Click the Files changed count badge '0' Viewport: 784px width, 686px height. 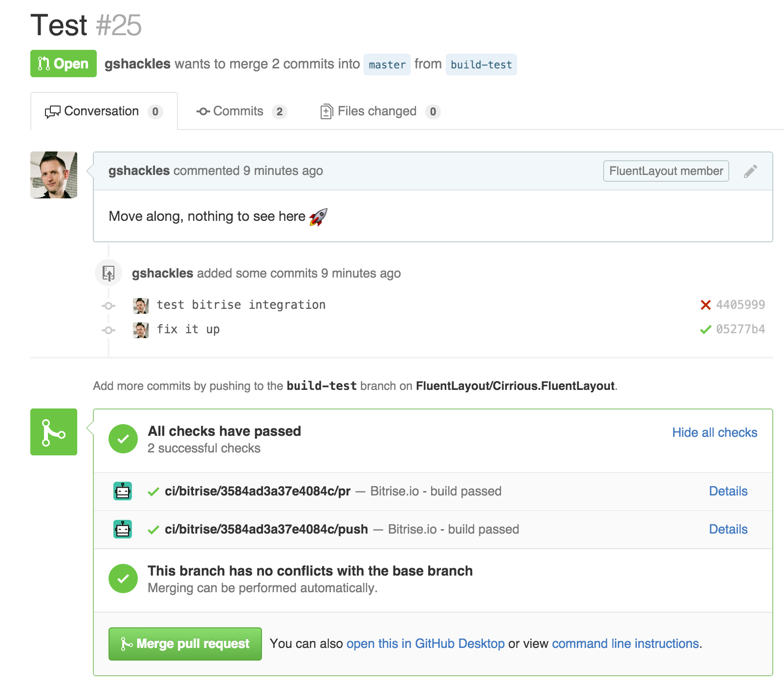tap(433, 112)
